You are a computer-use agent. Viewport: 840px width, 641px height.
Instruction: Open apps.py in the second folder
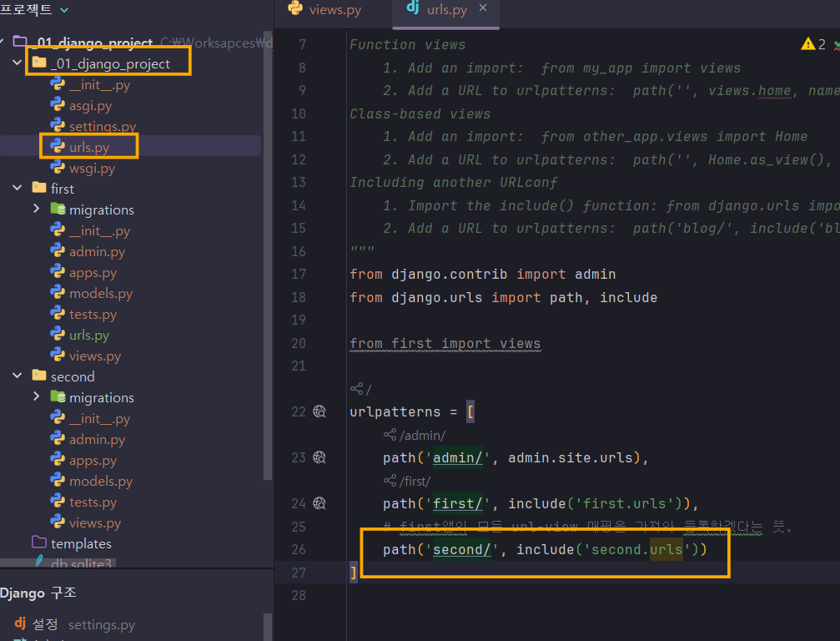[93, 461]
